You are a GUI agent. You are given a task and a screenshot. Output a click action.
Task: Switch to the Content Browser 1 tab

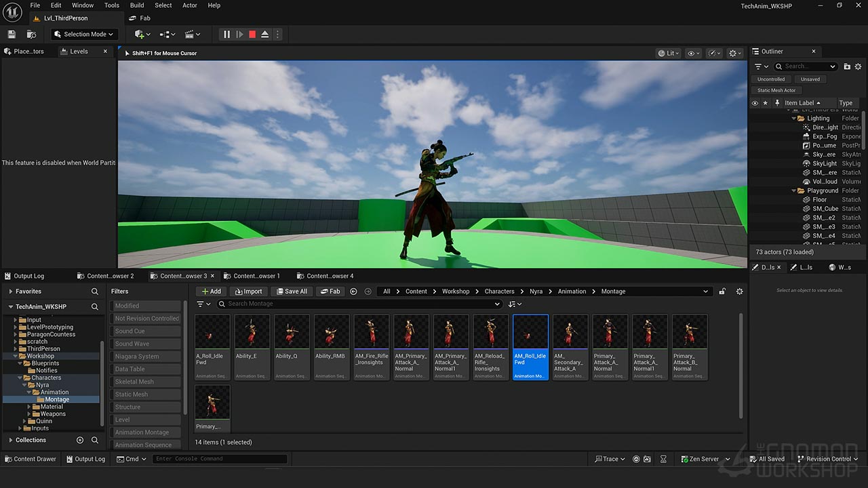(x=256, y=276)
